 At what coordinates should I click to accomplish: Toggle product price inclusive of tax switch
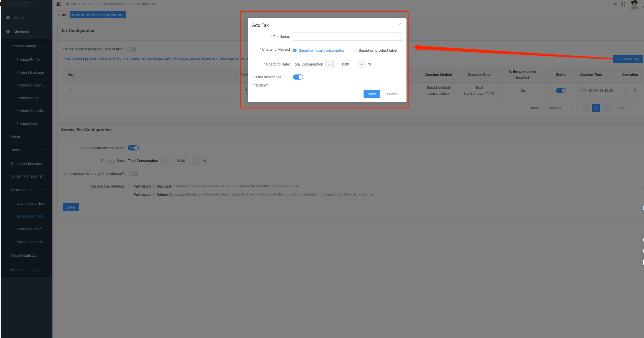pyautogui.click(x=131, y=49)
